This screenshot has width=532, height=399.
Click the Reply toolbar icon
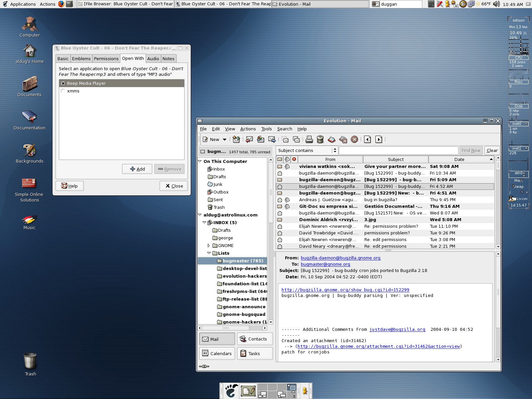pos(249,139)
